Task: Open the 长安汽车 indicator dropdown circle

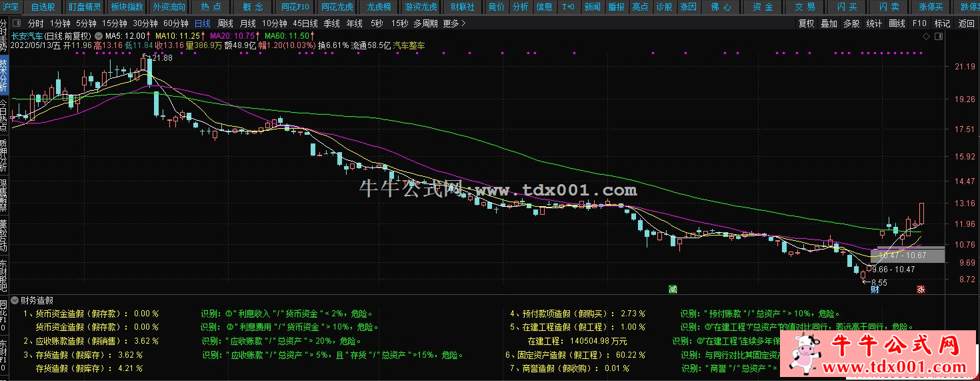Action: 99,35
